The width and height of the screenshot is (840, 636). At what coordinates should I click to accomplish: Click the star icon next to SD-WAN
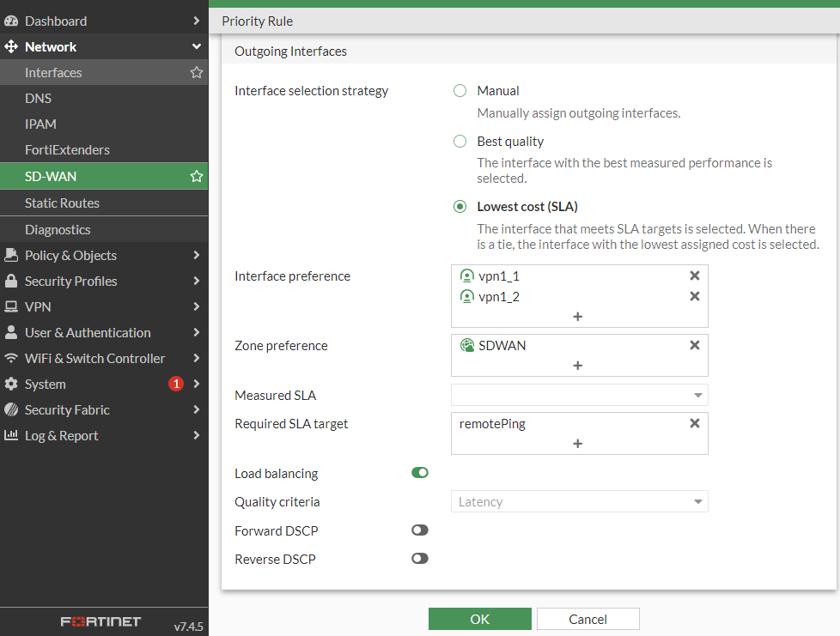(x=197, y=176)
